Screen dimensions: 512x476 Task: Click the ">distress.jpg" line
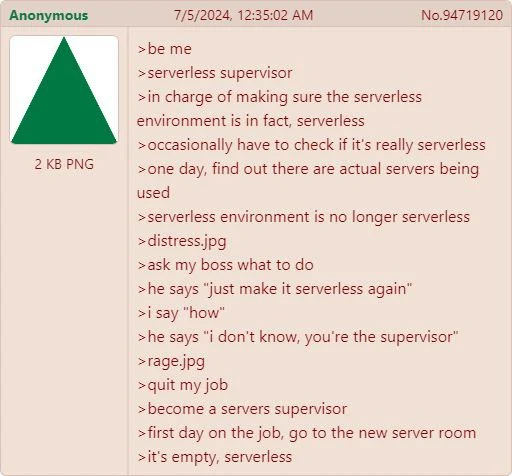point(182,241)
